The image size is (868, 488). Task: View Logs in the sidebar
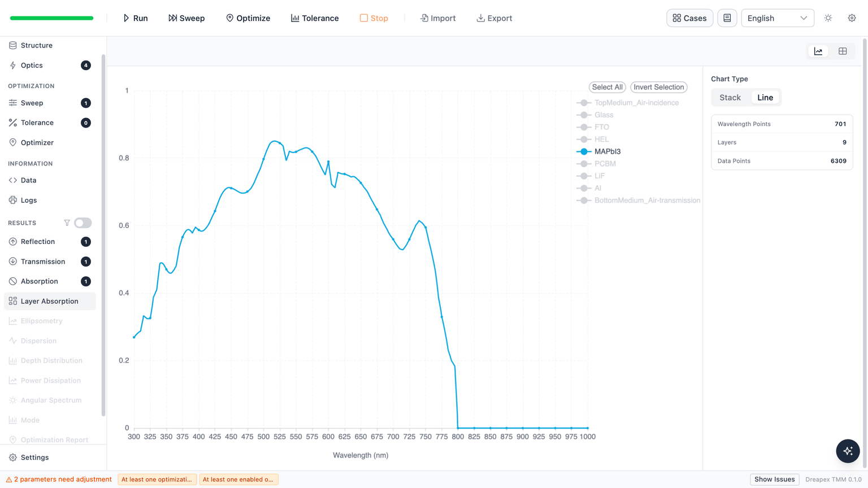[50, 200]
